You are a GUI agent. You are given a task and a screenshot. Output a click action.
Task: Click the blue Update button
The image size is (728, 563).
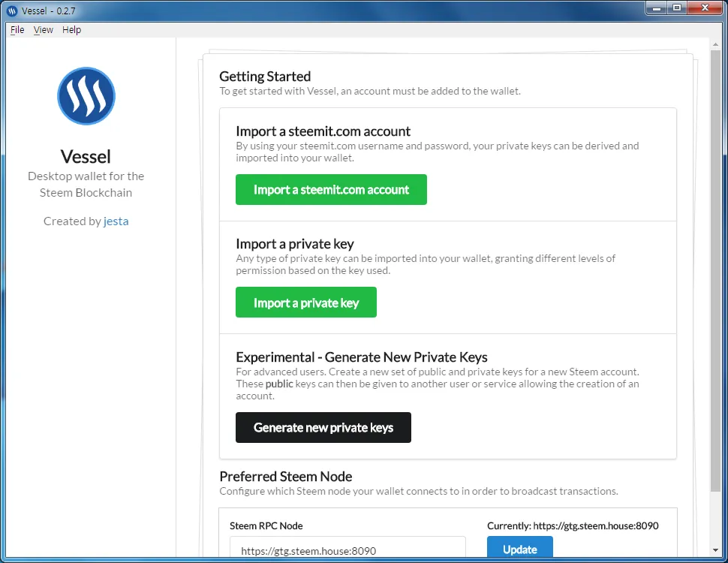[519, 547]
